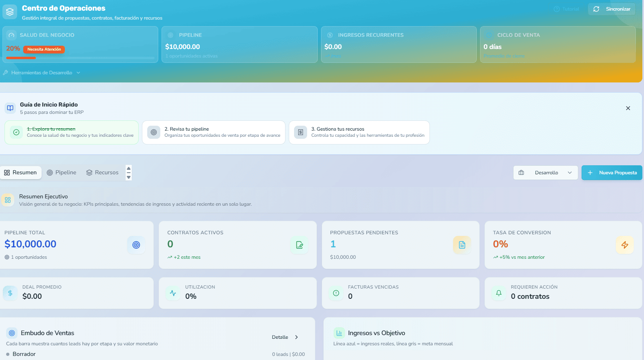Click the Requieren Acción bell icon
This screenshot has width=644, height=360.
point(499,293)
